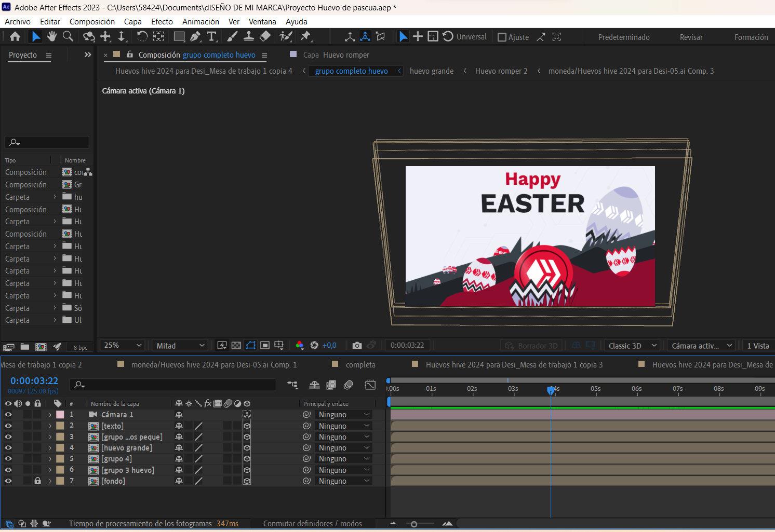Select the Puppet Pin tool
The width and height of the screenshot is (775, 532).
coord(306,36)
